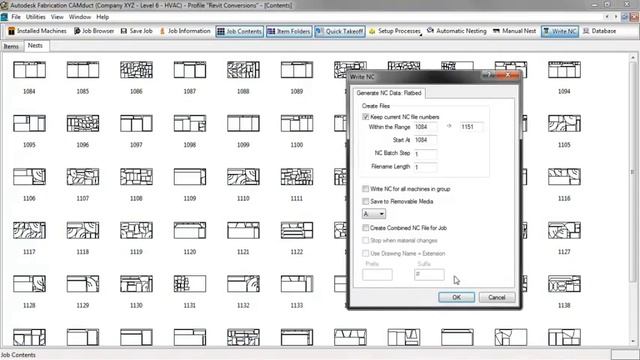Launch Quick Takeoff
The height and width of the screenshot is (360, 640).
(x=340, y=31)
